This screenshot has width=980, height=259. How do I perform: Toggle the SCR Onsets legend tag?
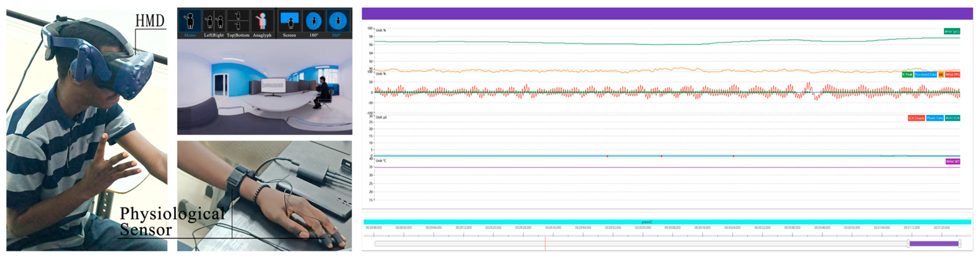[916, 118]
